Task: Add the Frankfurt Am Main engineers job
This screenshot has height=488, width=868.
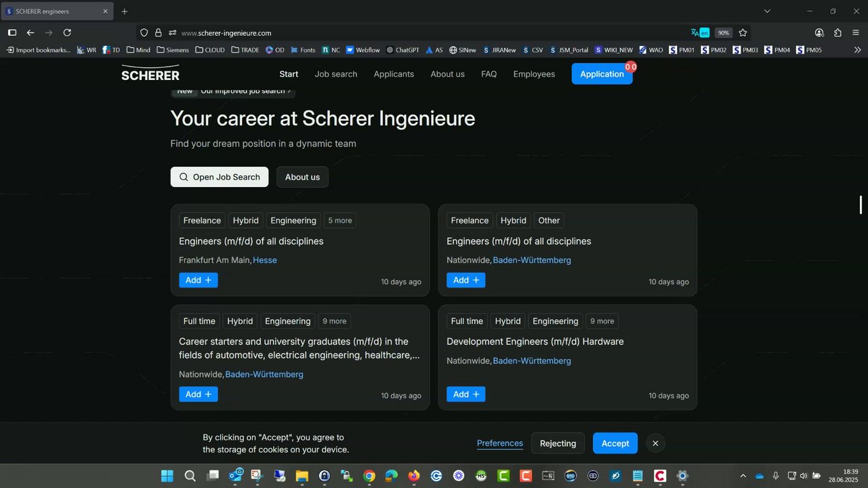Action: [199, 280]
